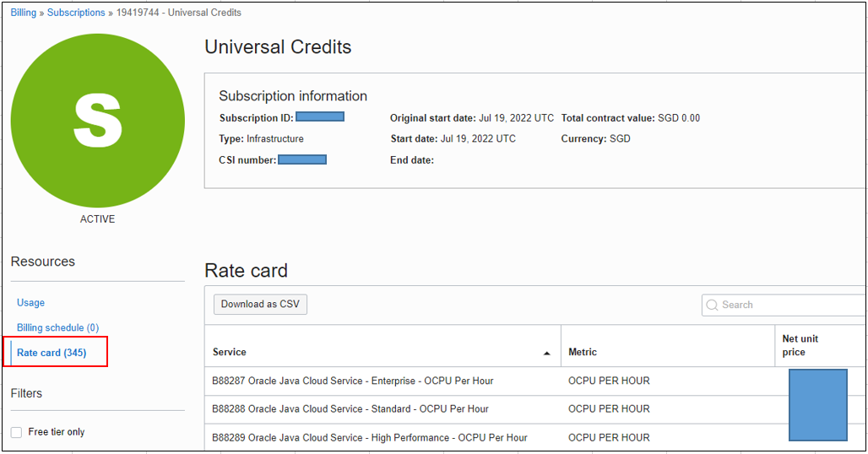The height and width of the screenshot is (454, 868).
Task: Open Billing schedule (0) link
Action: [x=57, y=327]
